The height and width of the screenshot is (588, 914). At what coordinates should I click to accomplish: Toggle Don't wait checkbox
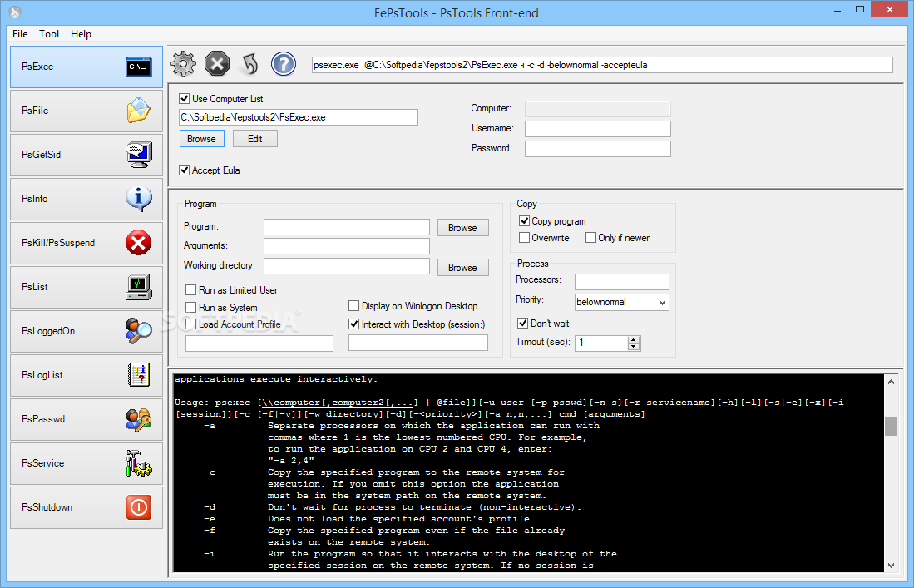point(523,323)
